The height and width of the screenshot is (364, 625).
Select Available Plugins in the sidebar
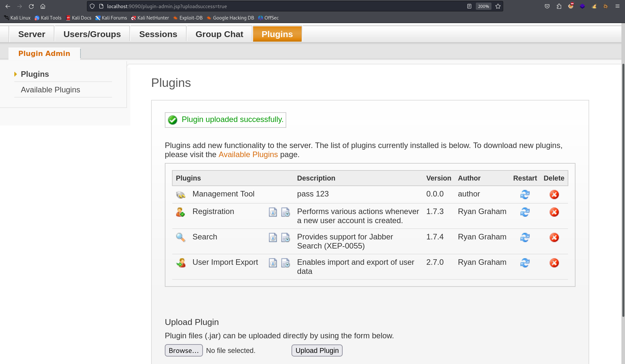pyautogui.click(x=50, y=90)
